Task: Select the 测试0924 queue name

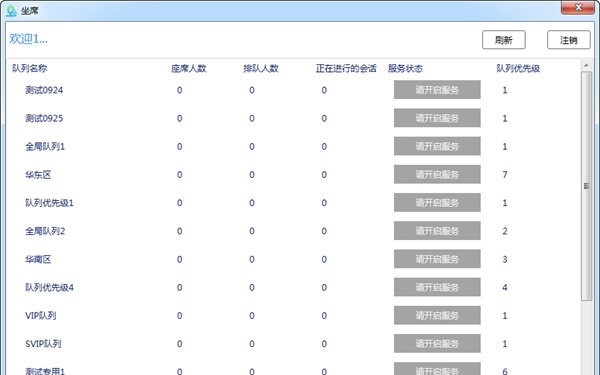Action: point(44,90)
